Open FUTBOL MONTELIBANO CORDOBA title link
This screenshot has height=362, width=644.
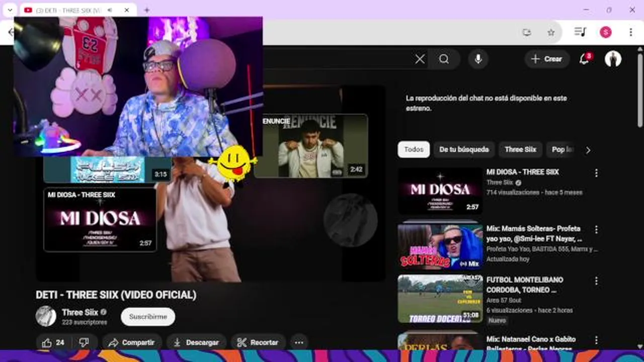click(x=525, y=285)
